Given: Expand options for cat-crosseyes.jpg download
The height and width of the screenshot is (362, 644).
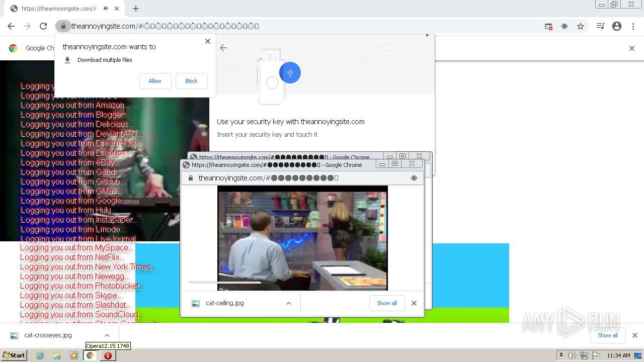Looking at the screenshot, I should [x=107, y=335].
